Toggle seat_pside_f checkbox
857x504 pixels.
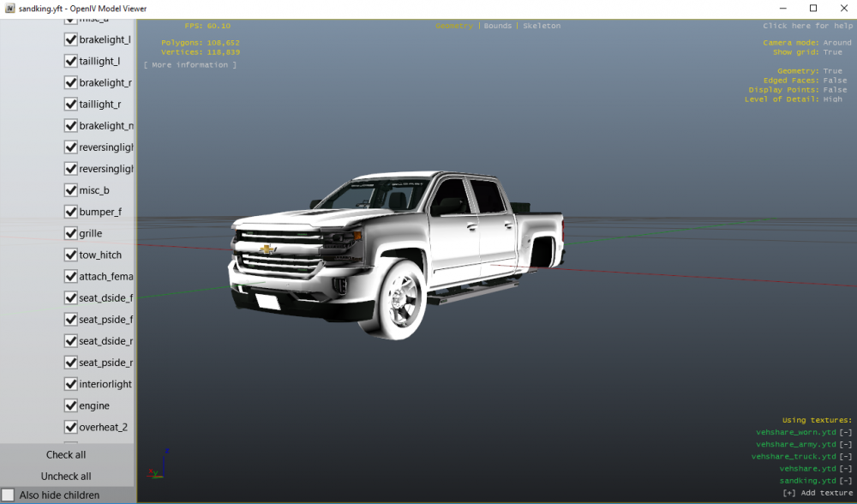pos(70,319)
